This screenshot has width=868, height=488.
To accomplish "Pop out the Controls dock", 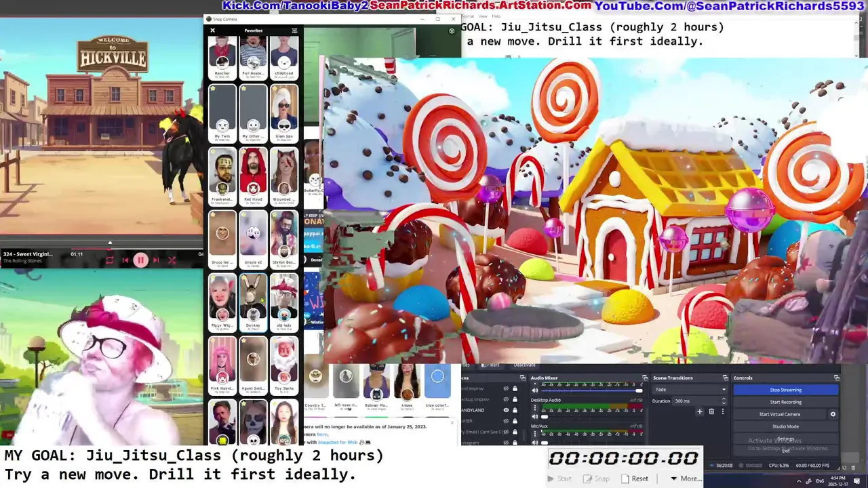I will (836, 378).
